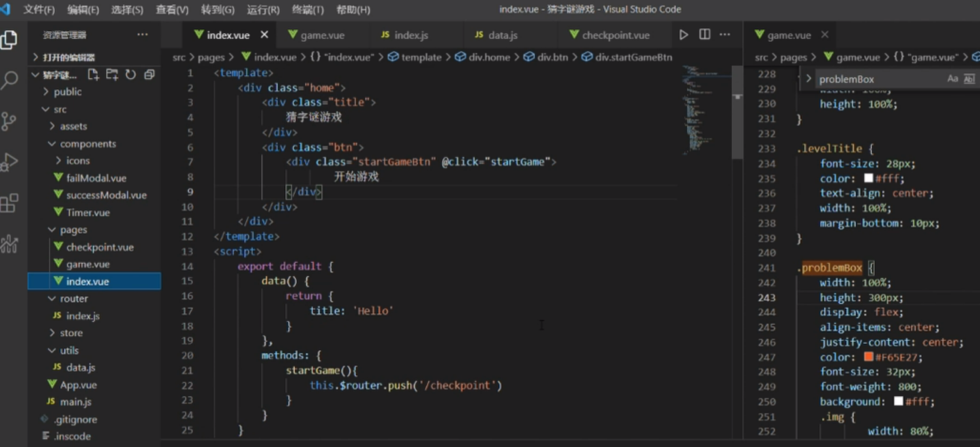This screenshot has width=980, height=447.
Task: Open the Source Control view
Action: point(9,121)
